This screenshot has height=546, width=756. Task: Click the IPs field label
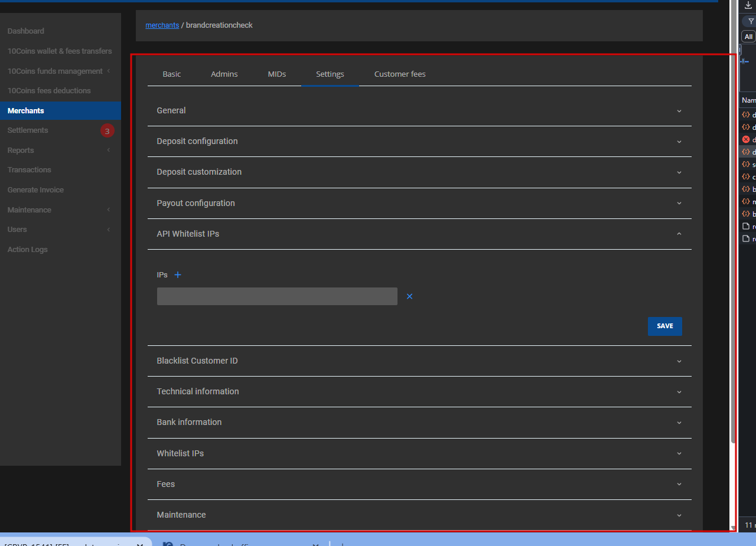pyautogui.click(x=162, y=275)
